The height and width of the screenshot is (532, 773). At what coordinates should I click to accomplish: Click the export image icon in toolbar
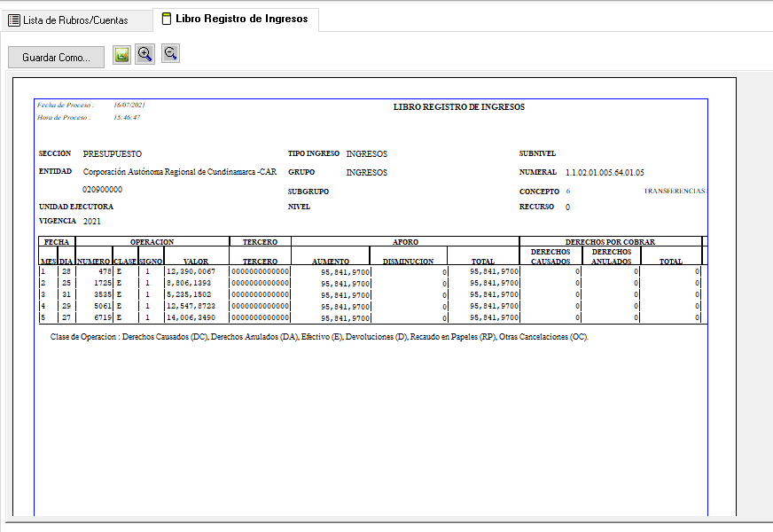[121, 55]
